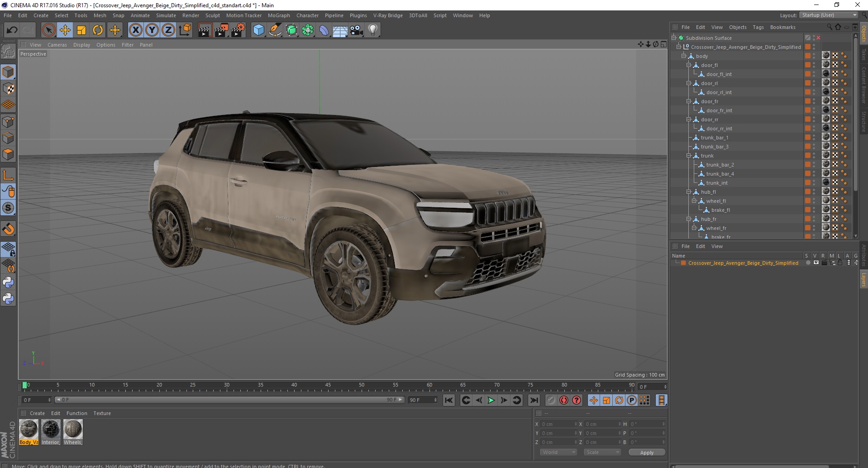Open the Scale mode dropdown
Screen dimensions: 868x468
pyautogui.click(x=602, y=452)
